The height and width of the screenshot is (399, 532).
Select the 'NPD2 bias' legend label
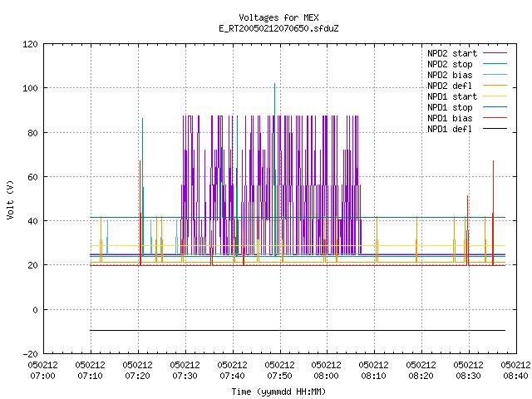click(x=450, y=75)
